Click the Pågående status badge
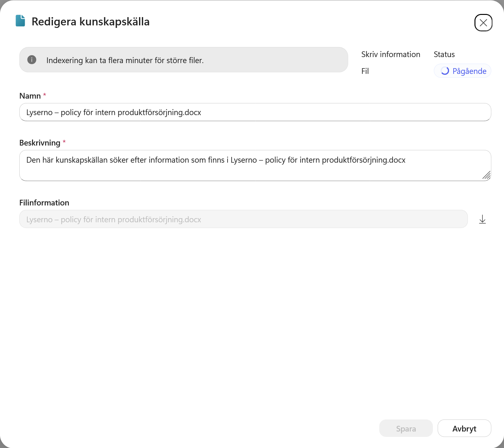This screenshot has height=448, width=504. [462, 71]
